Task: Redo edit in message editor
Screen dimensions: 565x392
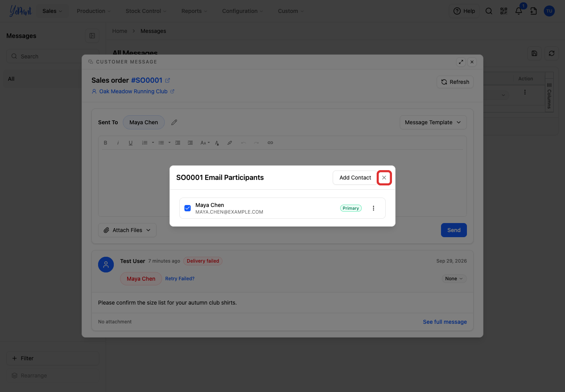Action: coord(256,143)
